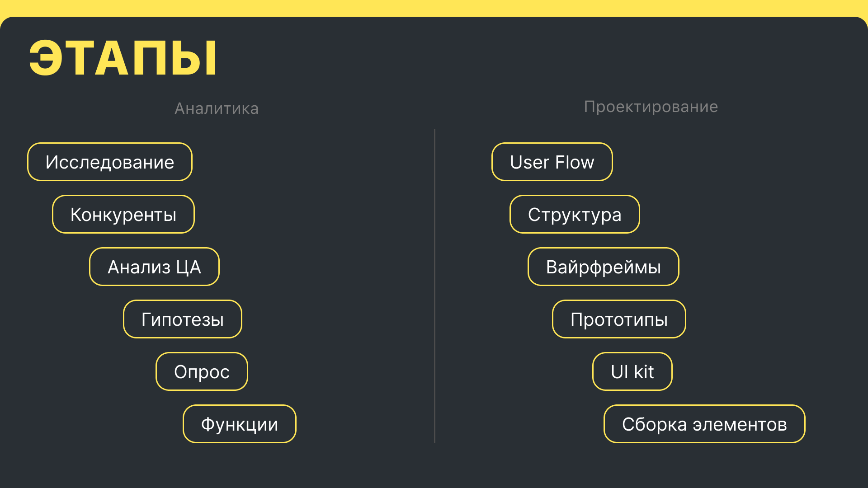868x488 pixels.
Task: Click the letter Э in the title
Action: 46,58
